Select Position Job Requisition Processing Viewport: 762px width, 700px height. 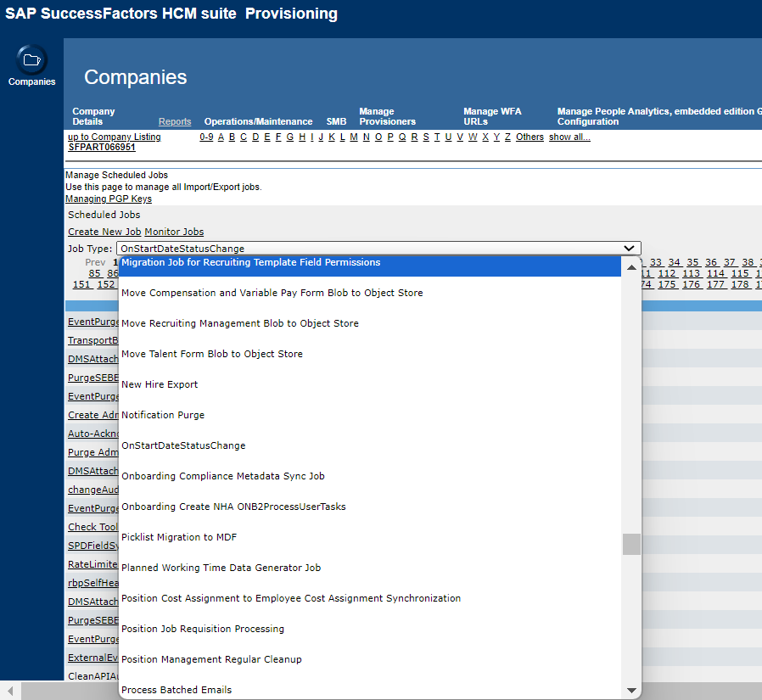pyautogui.click(x=369, y=630)
